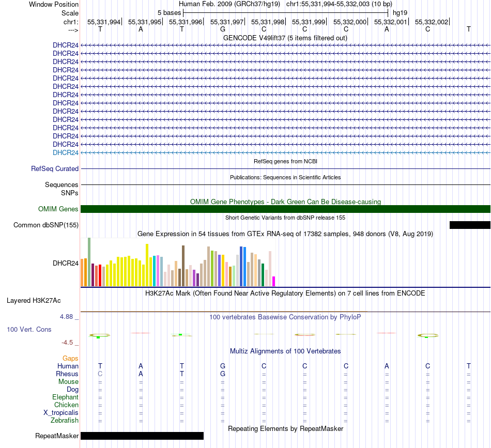This screenshot has height=448, width=491.
Task: Click the hg19 label beside the scale bar
Action: click(x=400, y=13)
